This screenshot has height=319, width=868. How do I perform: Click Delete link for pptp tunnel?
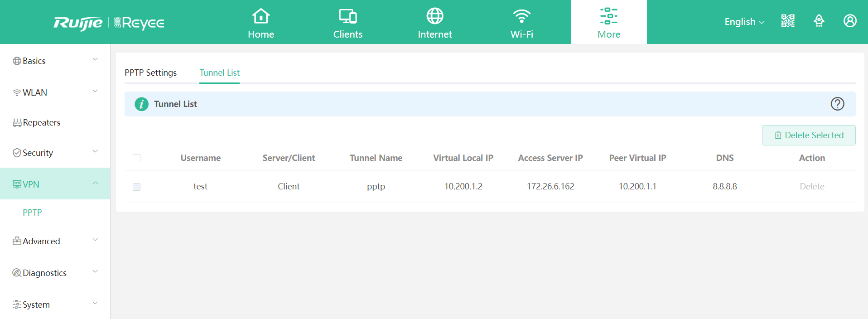coord(811,187)
